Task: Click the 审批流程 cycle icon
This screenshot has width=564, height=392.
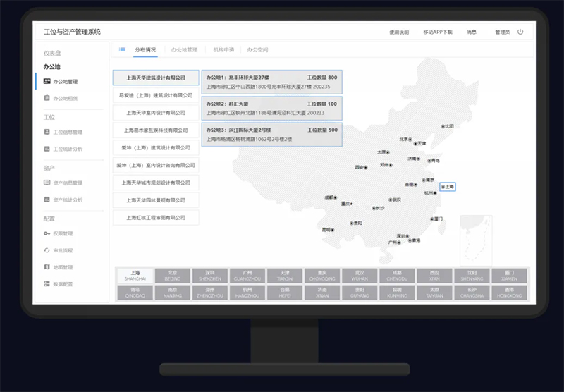Action: (47, 250)
